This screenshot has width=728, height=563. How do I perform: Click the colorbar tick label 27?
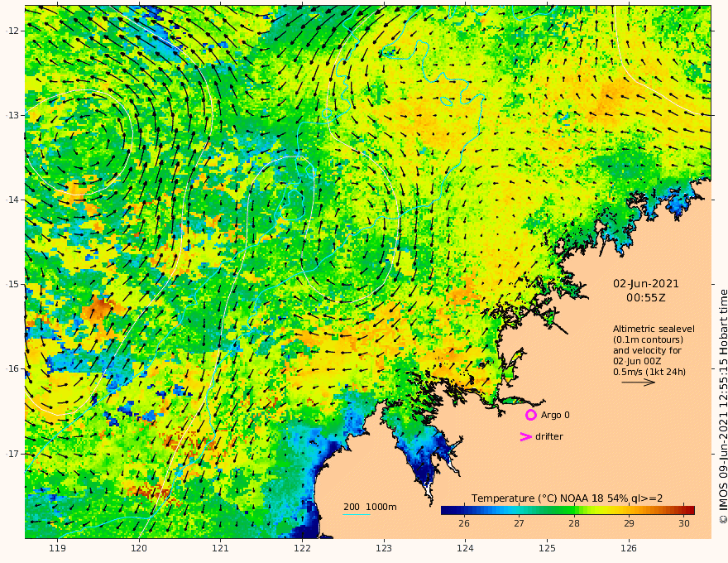coord(519,523)
